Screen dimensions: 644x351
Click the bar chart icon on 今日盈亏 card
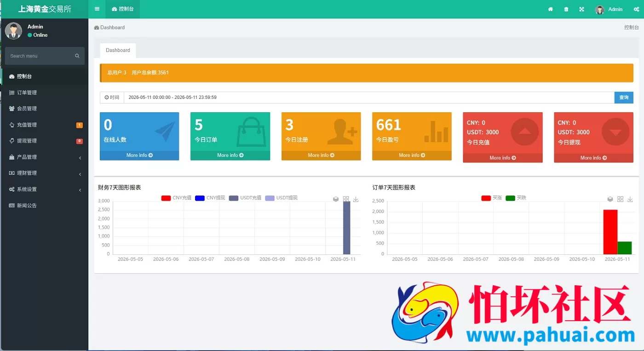(436, 132)
